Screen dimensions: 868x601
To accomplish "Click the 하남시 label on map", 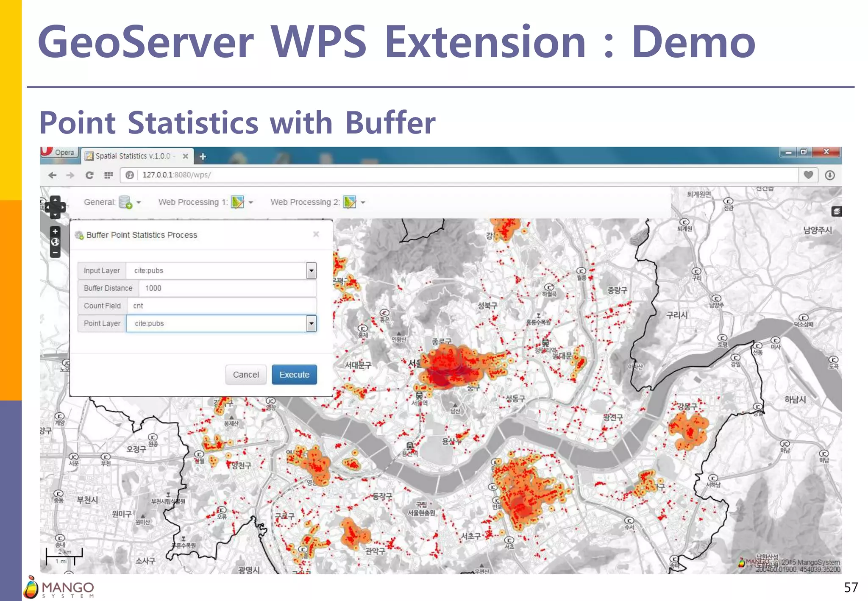I will tap(795, 399).
